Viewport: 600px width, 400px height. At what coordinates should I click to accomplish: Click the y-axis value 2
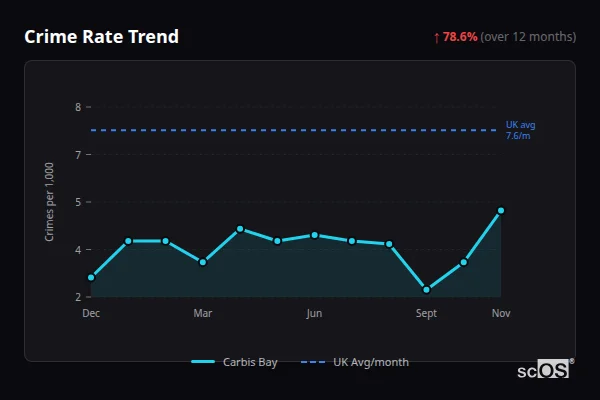click(x=78, y=297)
